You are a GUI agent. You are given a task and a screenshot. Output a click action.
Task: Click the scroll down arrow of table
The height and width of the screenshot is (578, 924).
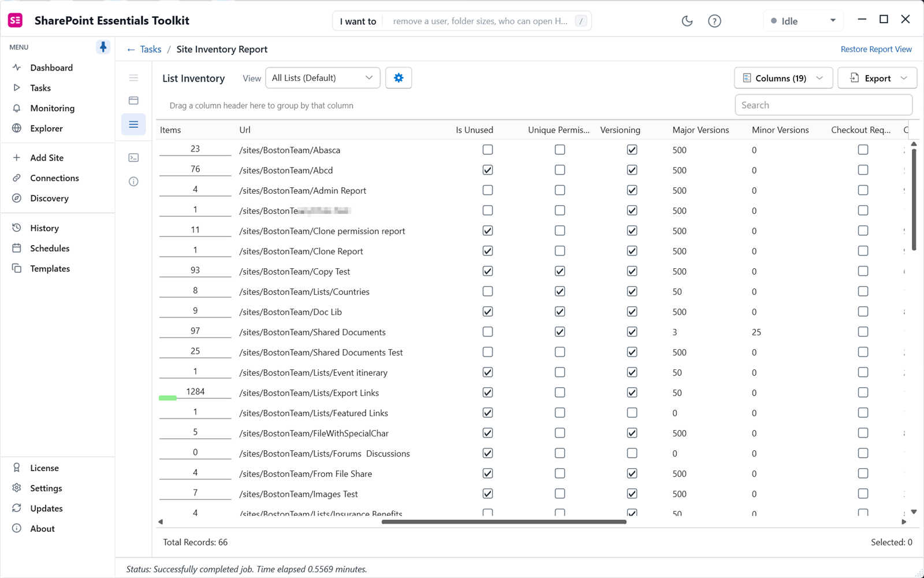(x=914, y=512)
